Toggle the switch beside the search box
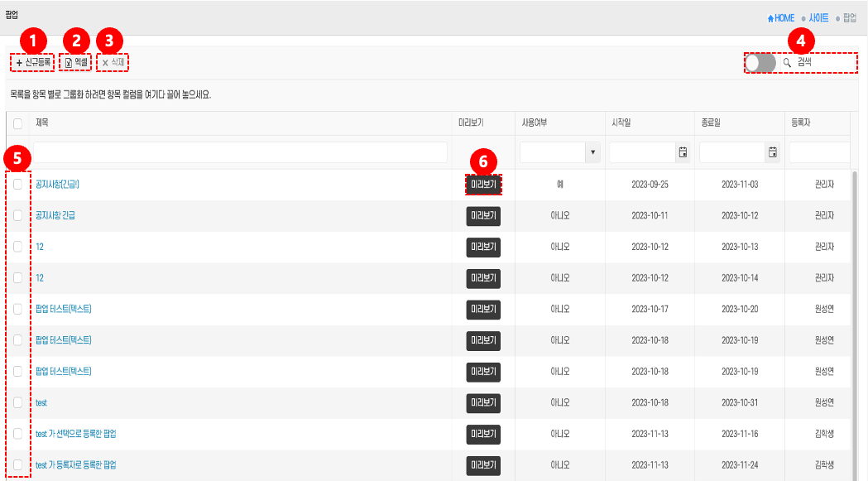 click(760, 63)
